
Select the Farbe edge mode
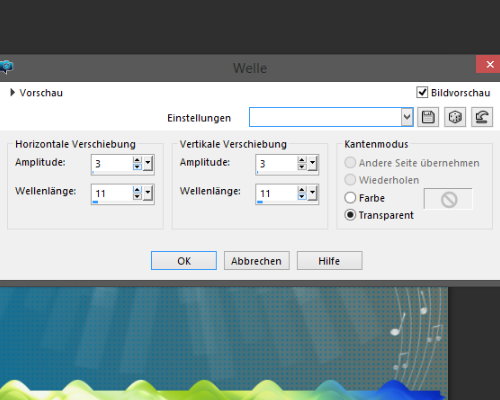tap(350, 198)
